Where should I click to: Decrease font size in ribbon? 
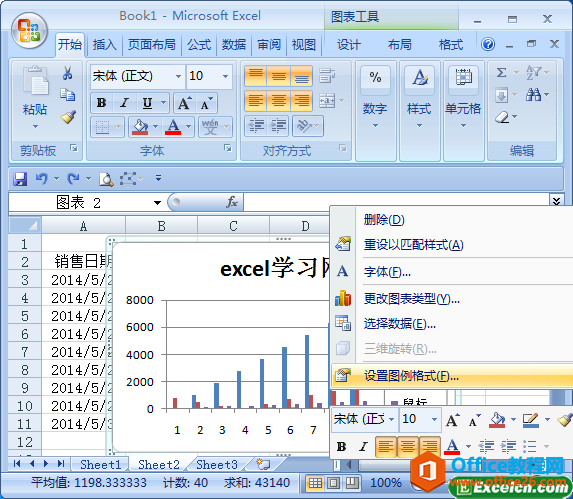(x=206, y=103)
